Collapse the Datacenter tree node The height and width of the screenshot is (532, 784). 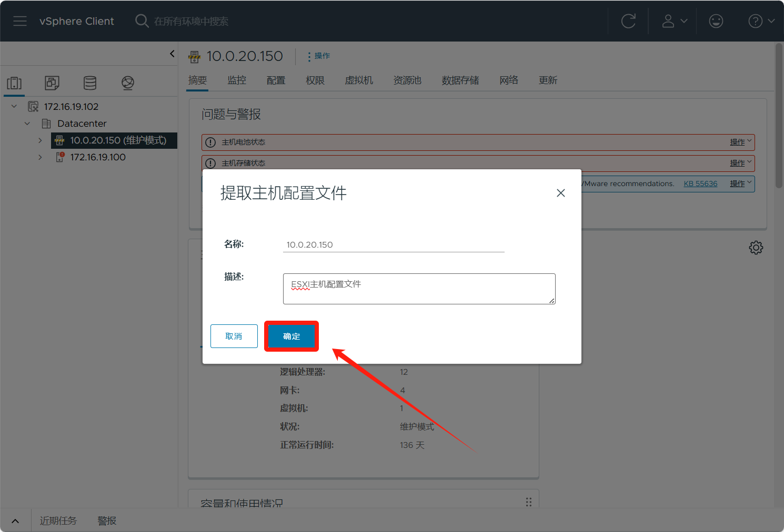27,124
